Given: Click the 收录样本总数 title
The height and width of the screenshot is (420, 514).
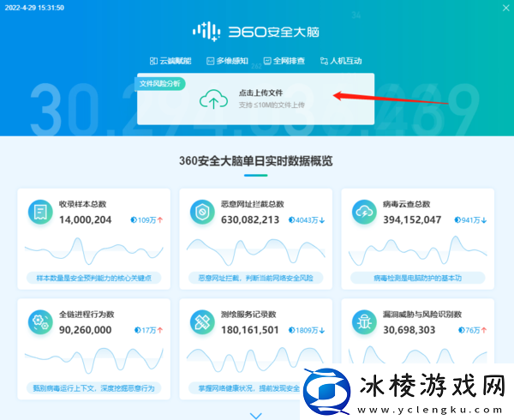Looking at the screenshot, I should click(82, 204).
